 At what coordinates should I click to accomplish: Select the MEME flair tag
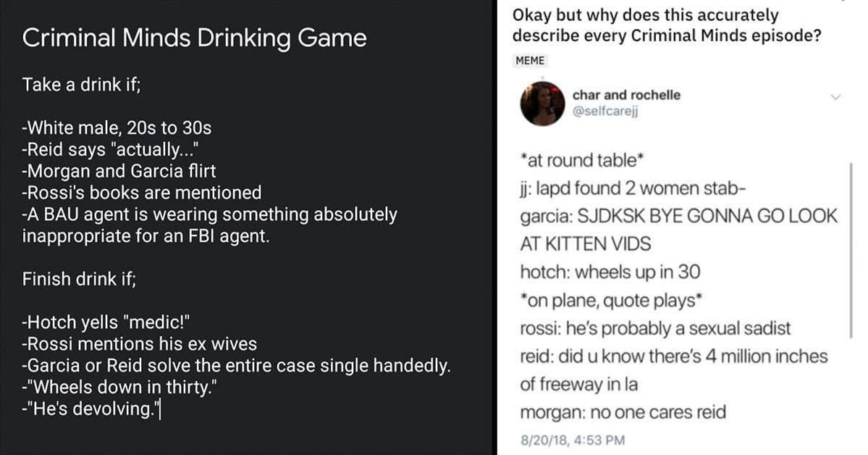coord(531,60)
